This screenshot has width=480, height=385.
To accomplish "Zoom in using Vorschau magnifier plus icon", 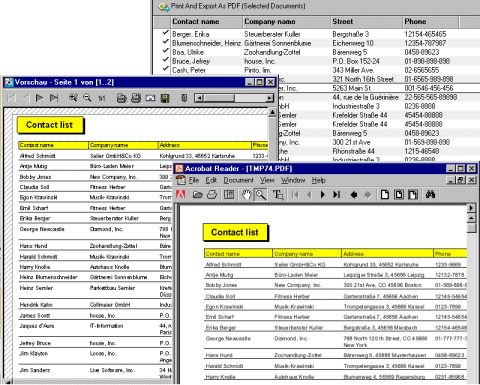I will [73, 98].
